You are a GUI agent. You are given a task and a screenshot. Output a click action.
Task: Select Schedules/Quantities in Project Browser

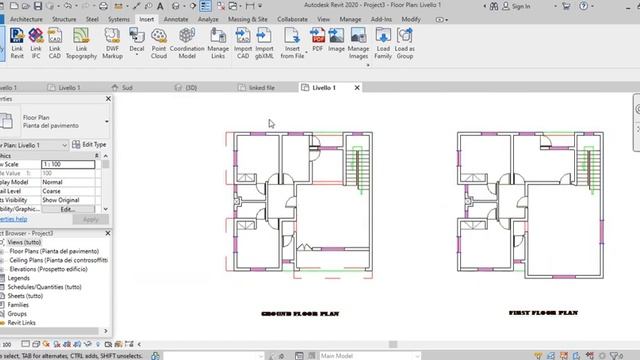(44, 287)
